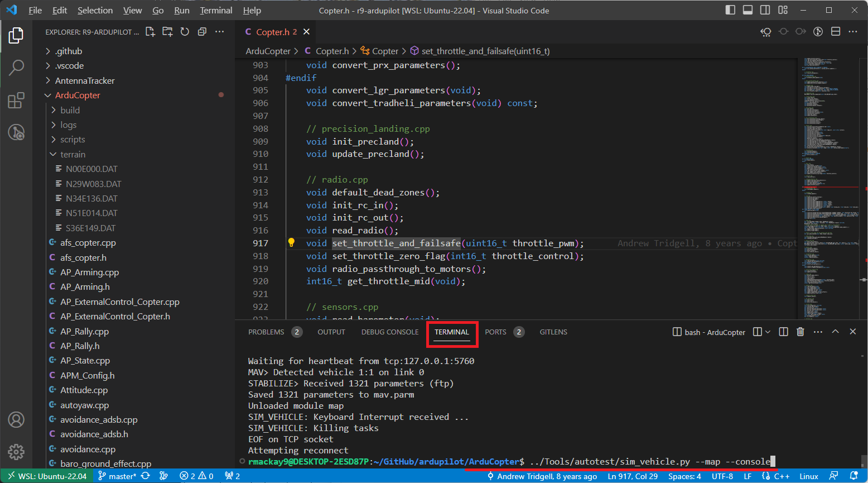The image size is (868, 483).
Task: Toggle the bottom panel layout button
Action: click(748, 10)
